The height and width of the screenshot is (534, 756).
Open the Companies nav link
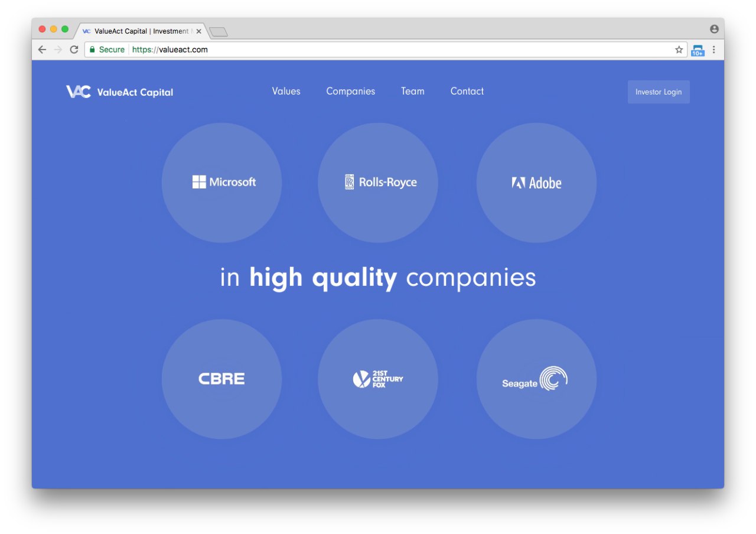[x=350, y=91]
